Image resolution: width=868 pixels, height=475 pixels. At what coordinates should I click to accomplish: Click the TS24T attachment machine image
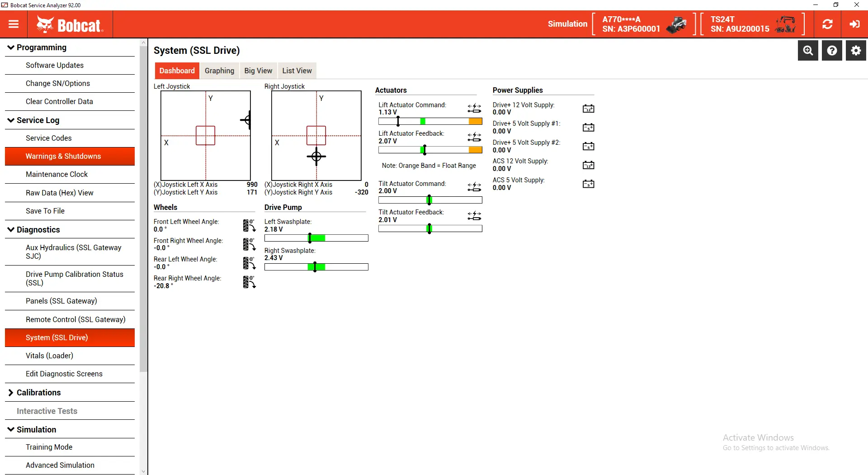pyautogui.click(x=786, y=24)
